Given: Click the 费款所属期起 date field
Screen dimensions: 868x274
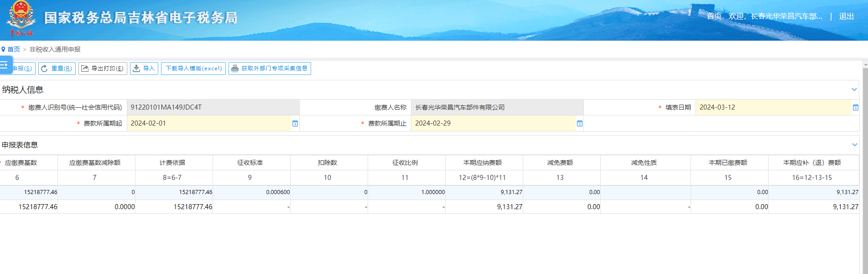Looking at the screenshot, I should [209, 123].
